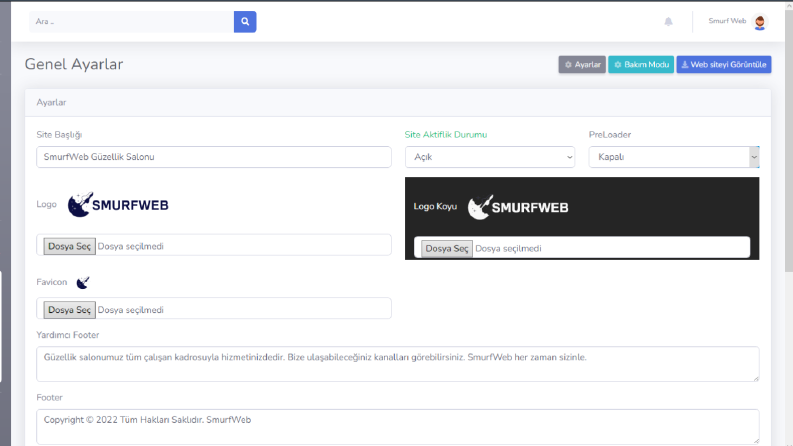Enable Bakım Modu
Image resolution: width=793 pixels, height=446 pixels.
[x=641, y=65]
